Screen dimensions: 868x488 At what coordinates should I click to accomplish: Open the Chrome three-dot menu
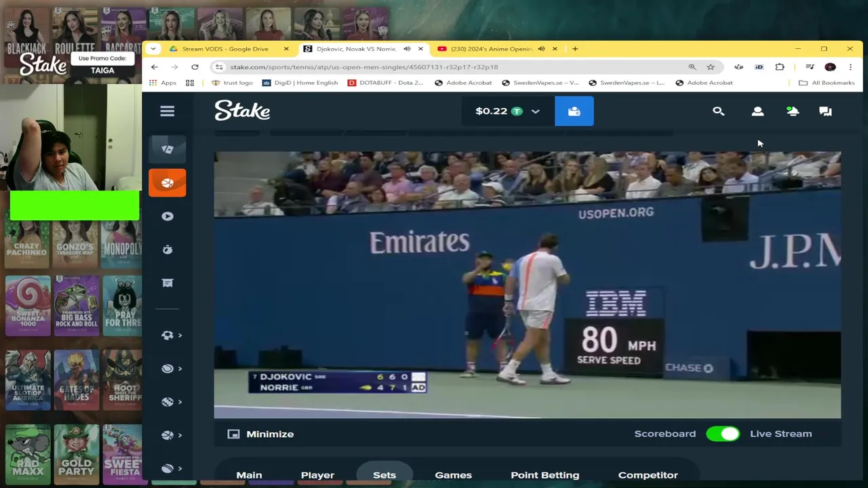[x=850, y=67]
